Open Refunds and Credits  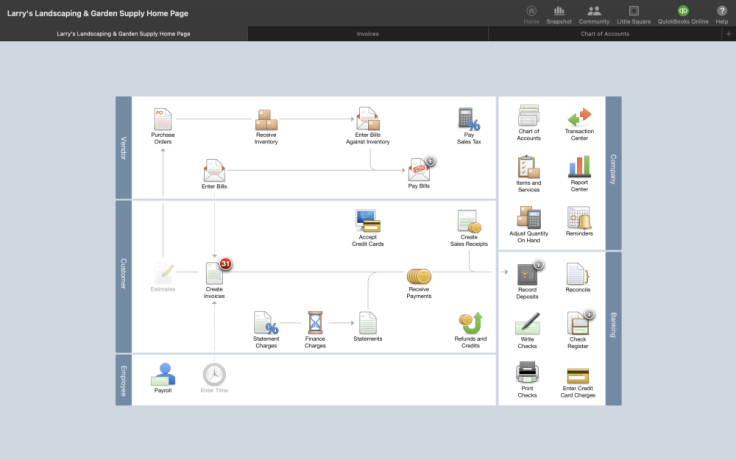(470, 324)
